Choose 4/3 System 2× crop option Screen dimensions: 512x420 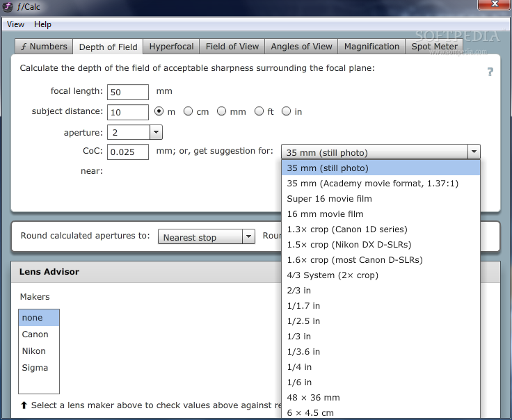coord(381,275)
